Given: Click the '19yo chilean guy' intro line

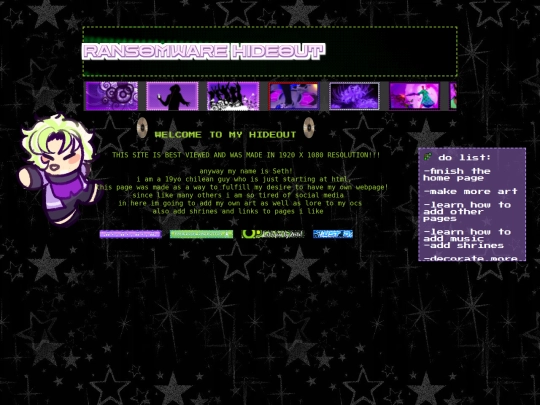Looking at the screenshot, I should (243, 179).
